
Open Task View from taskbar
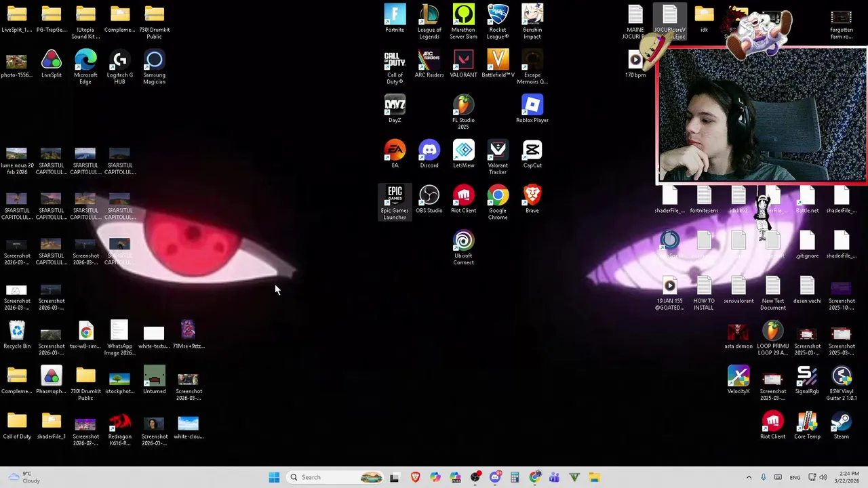pos(395,477)
